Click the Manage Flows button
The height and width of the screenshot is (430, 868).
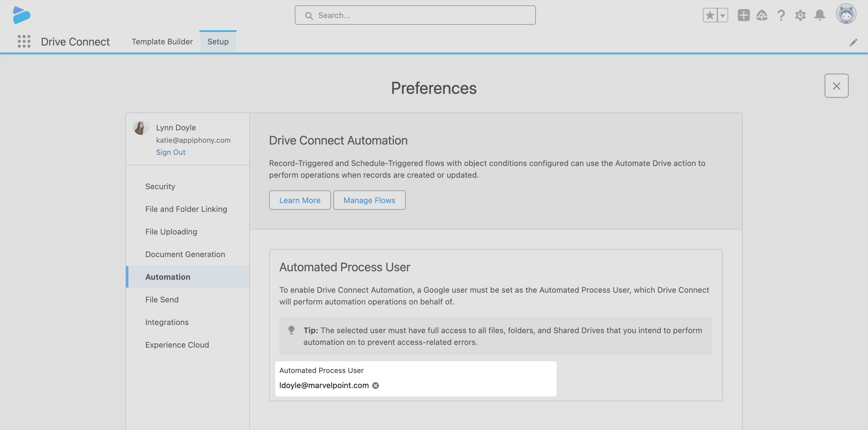click(369, 200)
